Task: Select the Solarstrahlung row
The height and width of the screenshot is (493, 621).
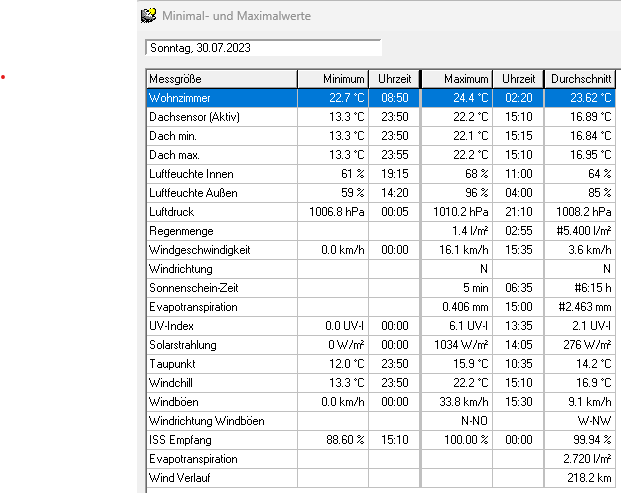Action: coord(221,345)
